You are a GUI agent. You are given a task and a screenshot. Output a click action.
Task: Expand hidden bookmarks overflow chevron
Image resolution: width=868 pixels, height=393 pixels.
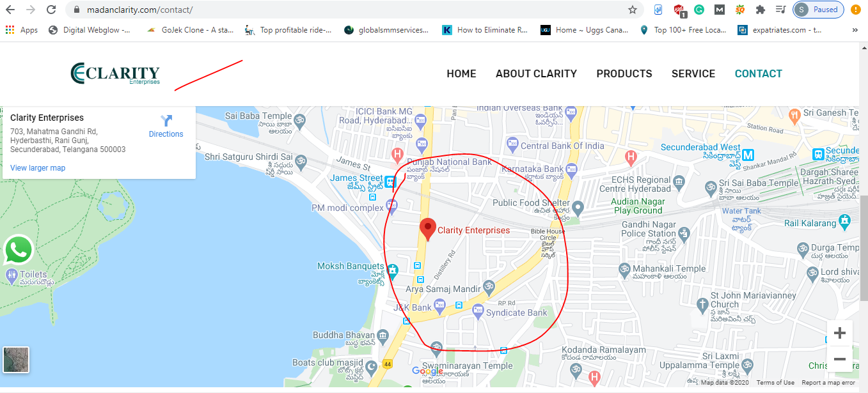coord(855,30)
